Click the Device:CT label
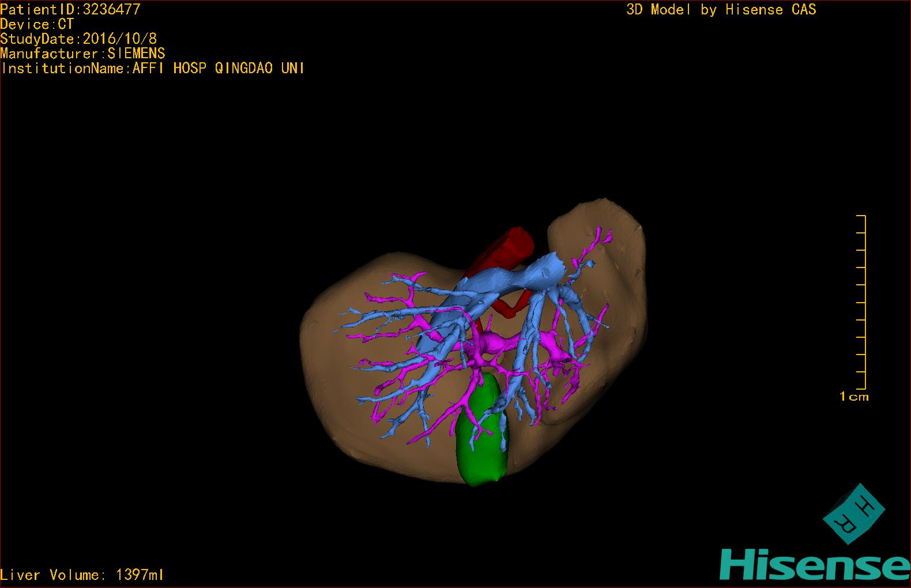911x588 pixels. pyautogui.click(x=37, y=24)
